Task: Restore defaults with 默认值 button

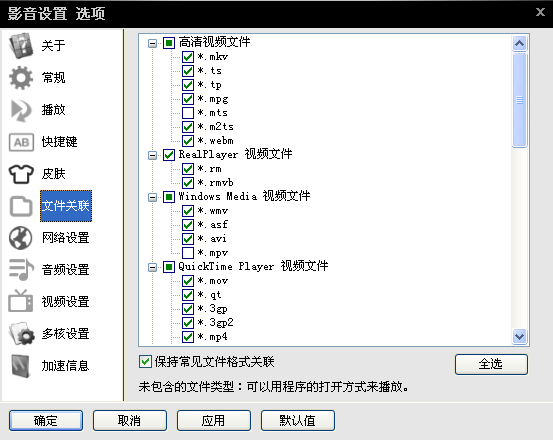Action: 298,420
